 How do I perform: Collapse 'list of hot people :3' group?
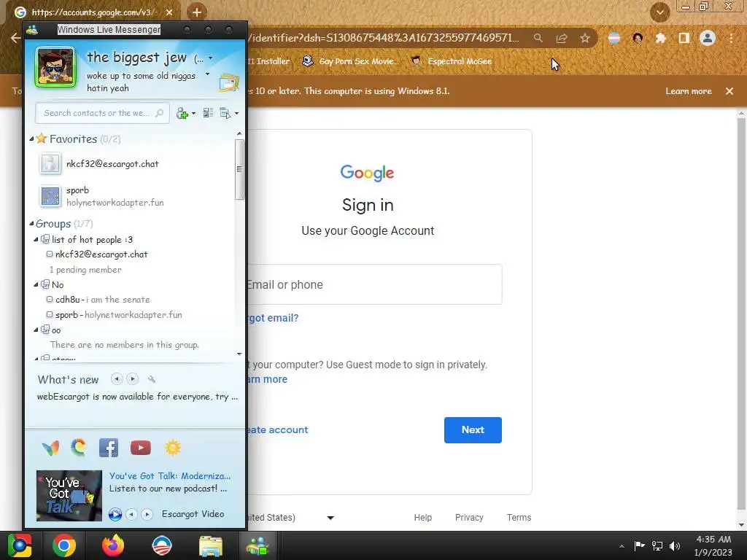pos(36,239)
